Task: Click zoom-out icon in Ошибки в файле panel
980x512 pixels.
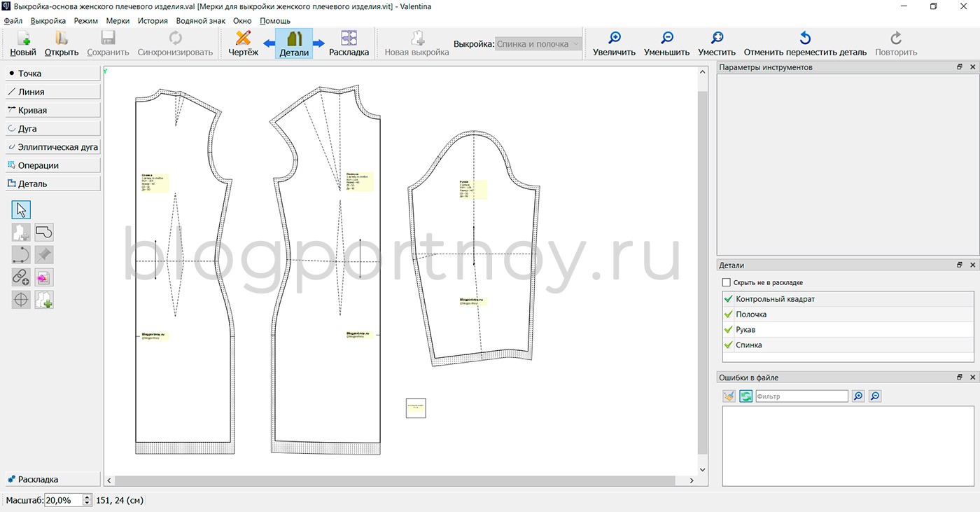Action: click(x=874, y=396)
